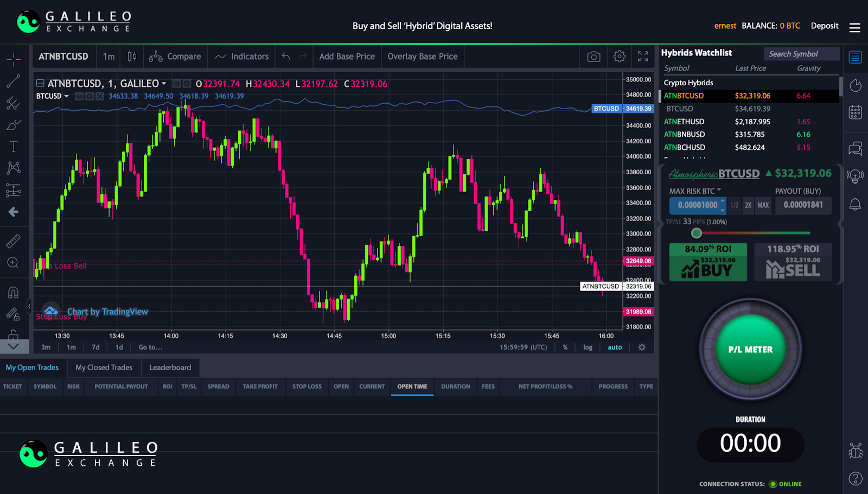Adjust the TP/SL pips slider handle
This screenshot has width=868, height=494.
[x=697, y=233]
